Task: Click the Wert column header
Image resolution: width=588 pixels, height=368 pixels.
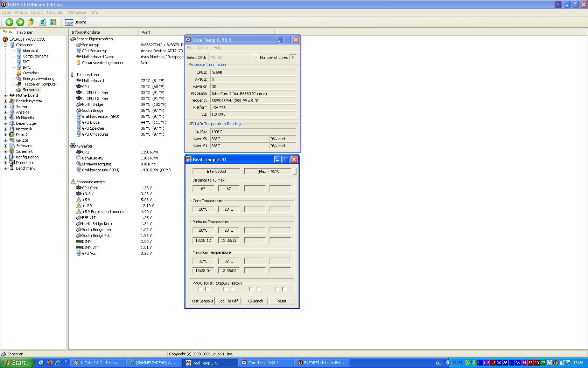Action: pyautogui.click(x=206, y=32)
